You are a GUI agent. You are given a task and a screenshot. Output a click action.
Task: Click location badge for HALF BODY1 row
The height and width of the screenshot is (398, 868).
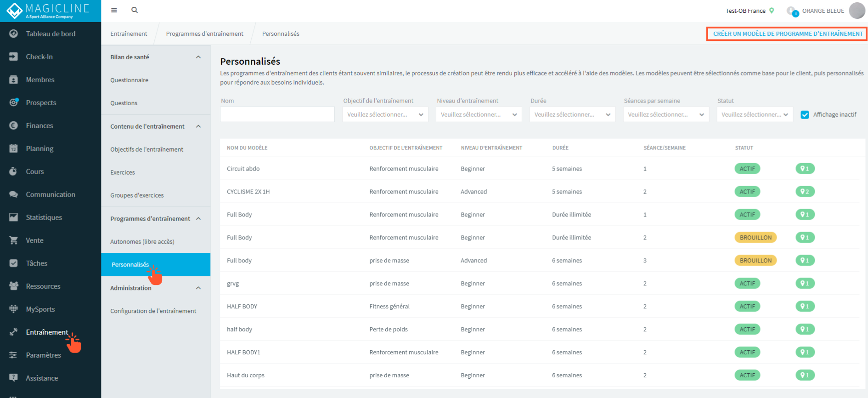pos(805,353)
